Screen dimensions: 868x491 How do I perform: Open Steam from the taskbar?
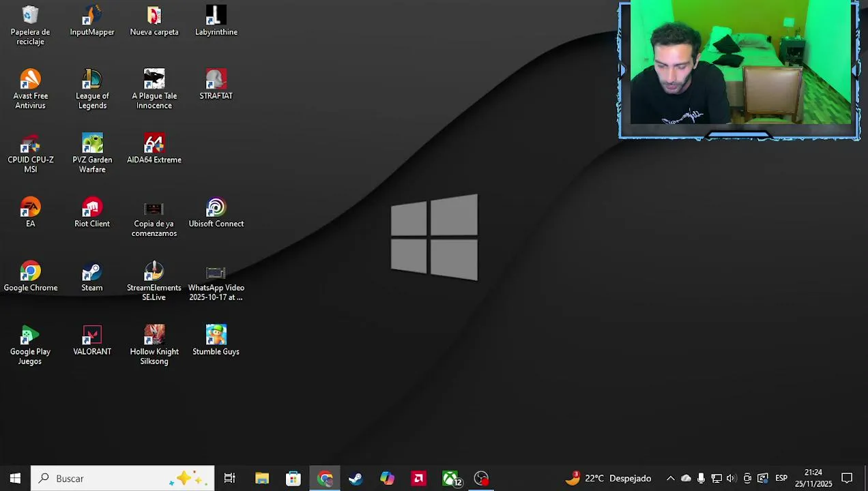[x=356, y=478]
